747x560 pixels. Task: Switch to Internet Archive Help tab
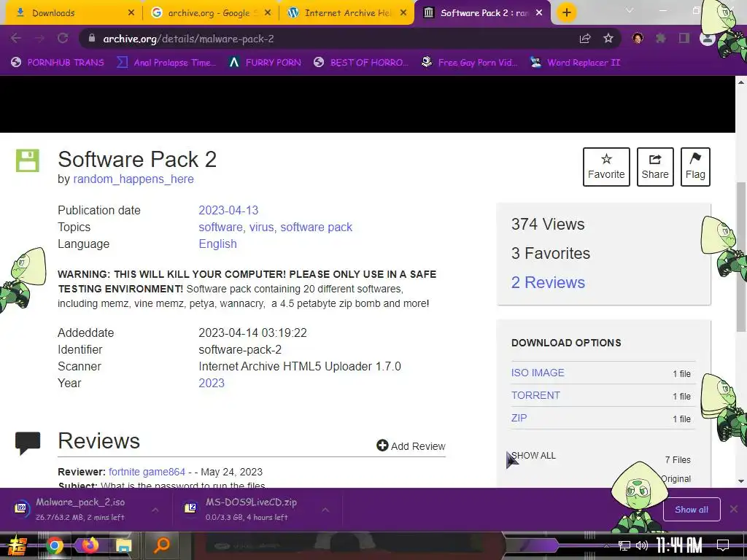coord(347,13)
